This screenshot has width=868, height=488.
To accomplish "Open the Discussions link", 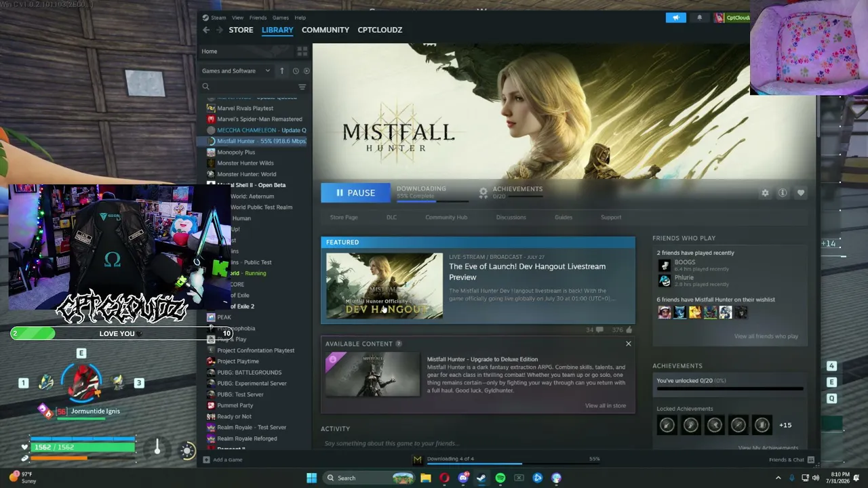I will tap(511, 218).
